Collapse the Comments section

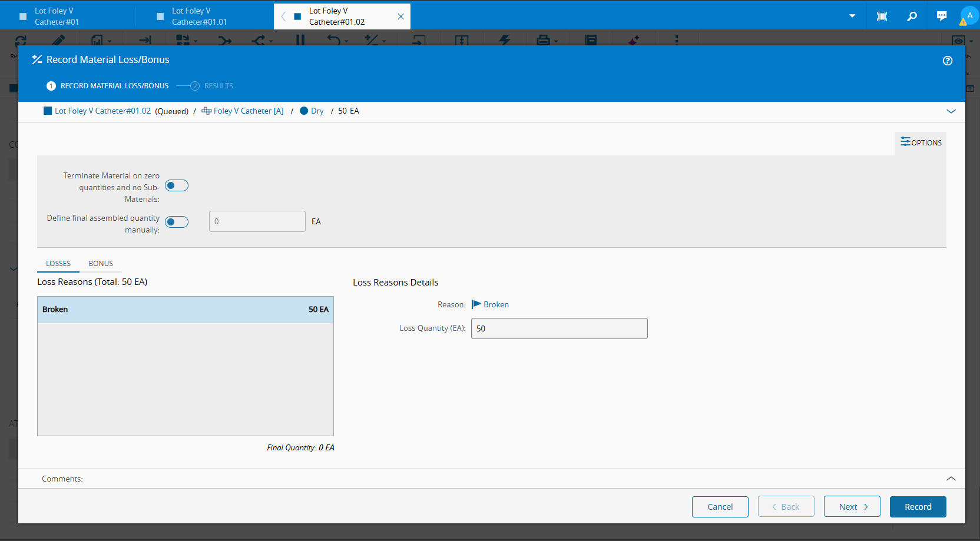pos(951,479)
